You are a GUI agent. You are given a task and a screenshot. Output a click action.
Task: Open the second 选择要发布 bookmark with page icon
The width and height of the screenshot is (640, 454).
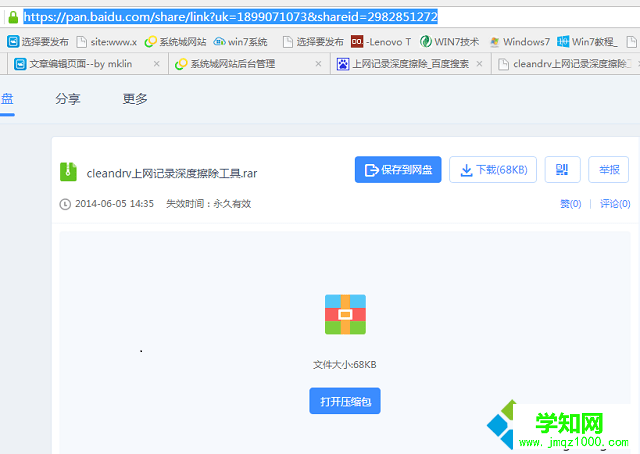[313, 42]
